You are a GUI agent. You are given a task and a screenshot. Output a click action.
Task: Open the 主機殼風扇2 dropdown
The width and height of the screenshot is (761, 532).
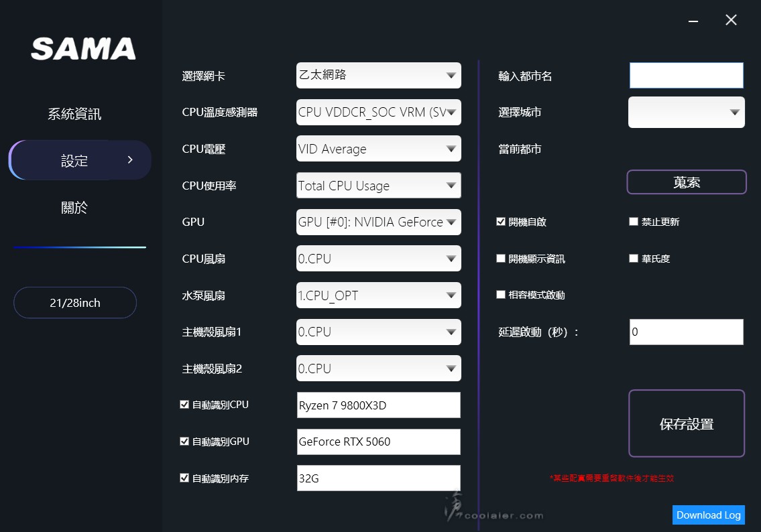379,369
